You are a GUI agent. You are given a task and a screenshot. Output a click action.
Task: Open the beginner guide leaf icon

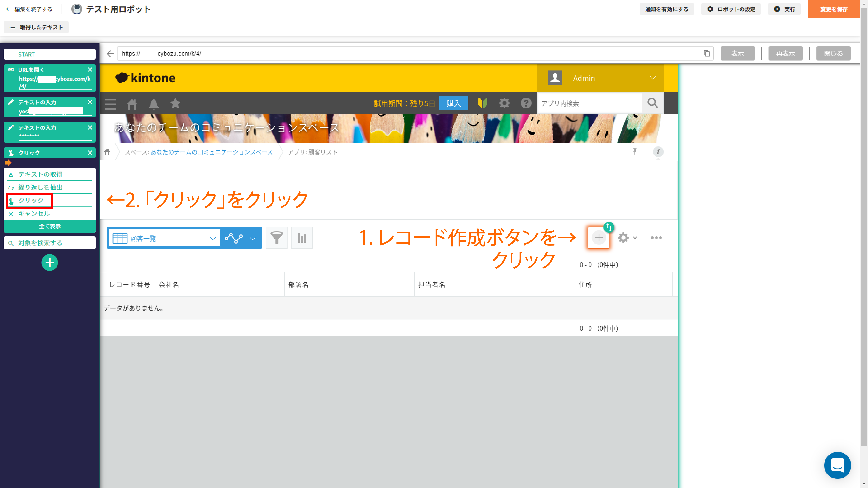482,103
